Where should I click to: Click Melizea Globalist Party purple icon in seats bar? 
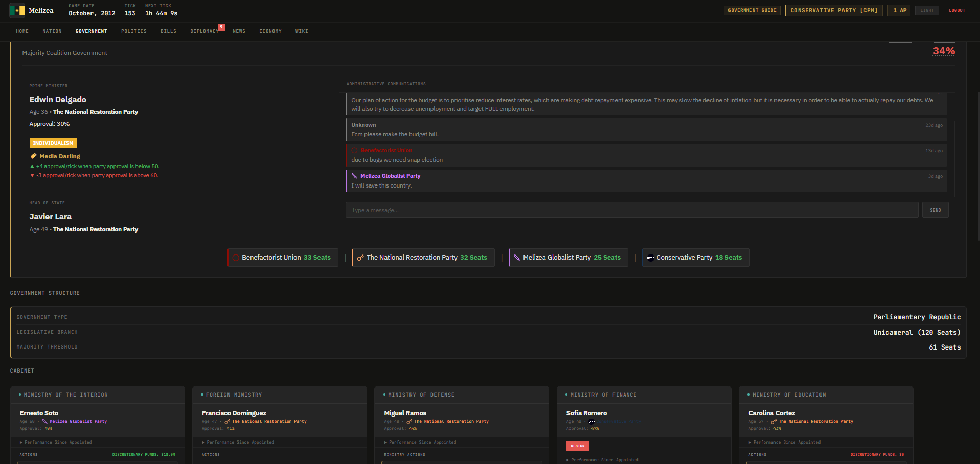(517, 258)
